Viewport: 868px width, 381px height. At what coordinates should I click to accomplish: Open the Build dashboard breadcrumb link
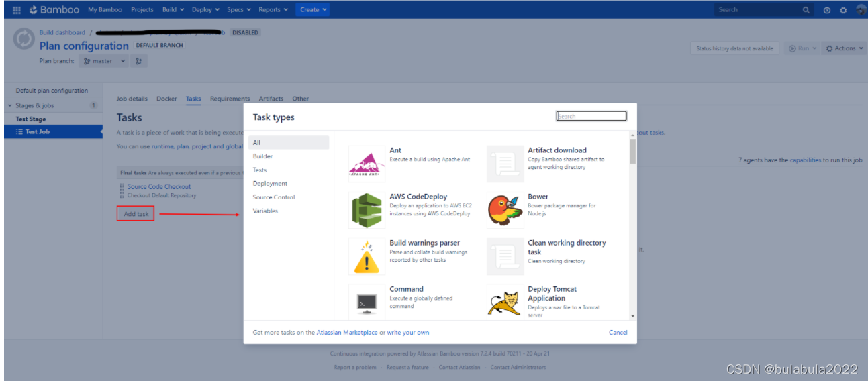(x=62, y=32)
